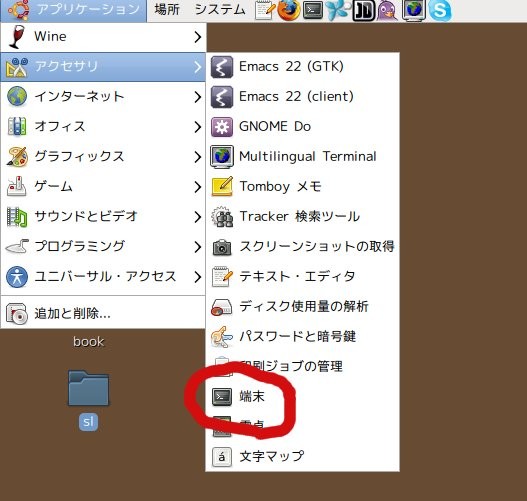This screenshot has width=527, height=501.
Task: Open the ユニバーサル・アクセス submenu
Action: 103,277
